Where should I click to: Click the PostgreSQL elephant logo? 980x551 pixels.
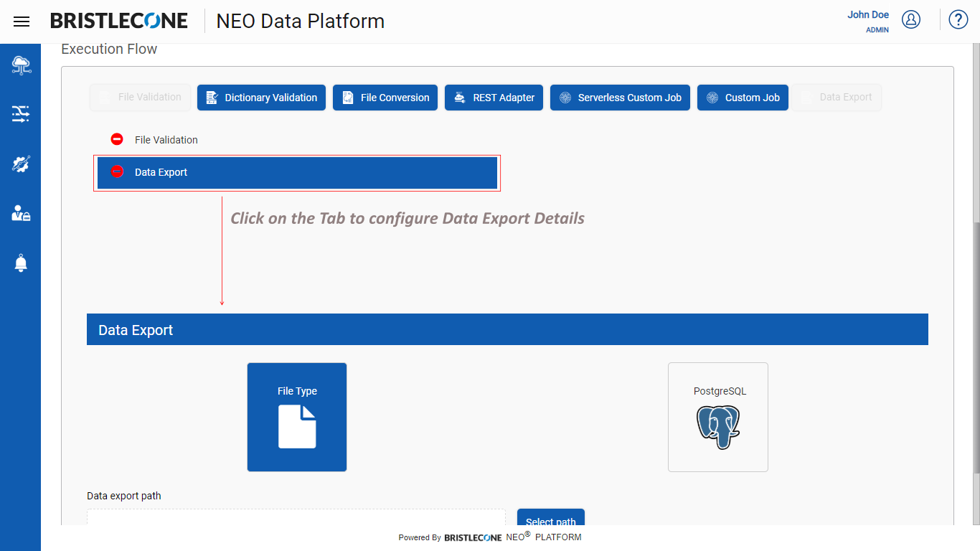click(x=718, y=428)
